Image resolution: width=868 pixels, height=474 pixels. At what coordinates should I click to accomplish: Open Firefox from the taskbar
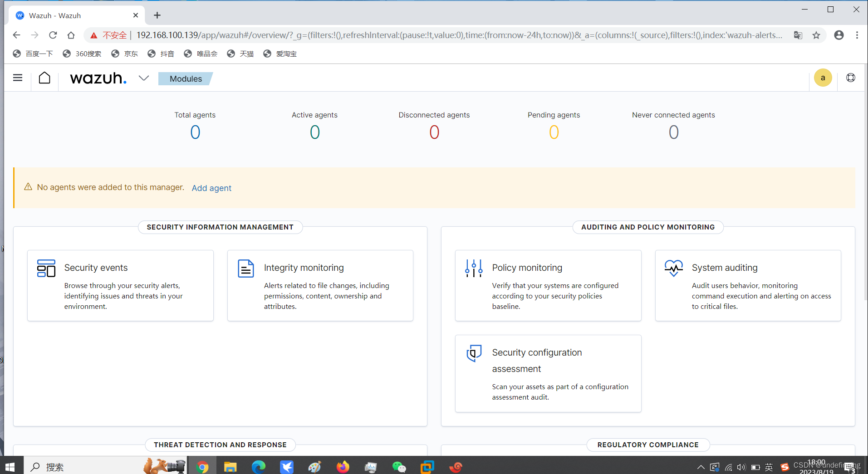click(x=343, y=466)
